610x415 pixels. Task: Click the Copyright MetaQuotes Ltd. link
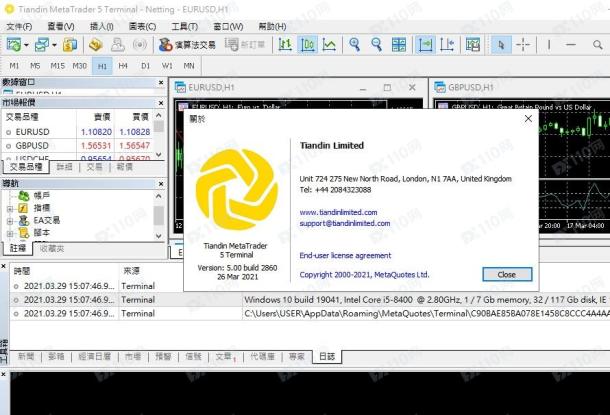pos(364,275)
